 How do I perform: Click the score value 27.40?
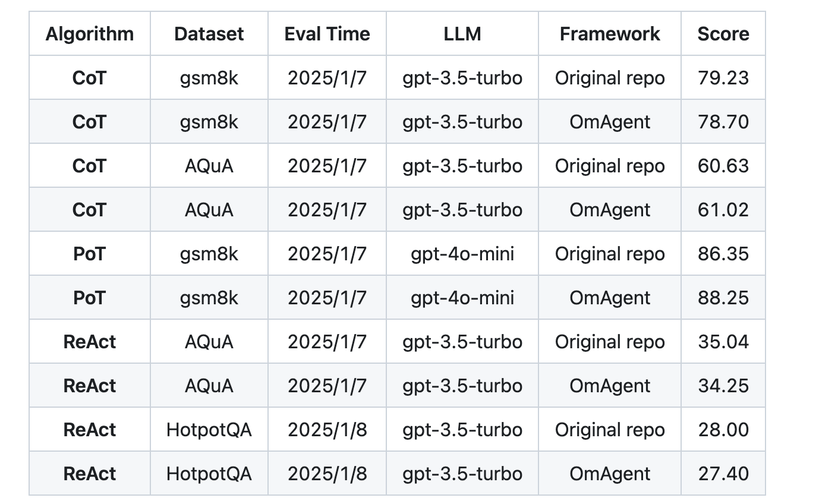click(x=723, y=474)
